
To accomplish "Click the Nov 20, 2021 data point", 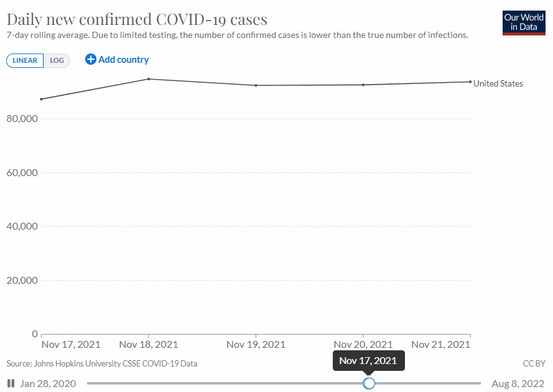I will pyautogui.click(x=363, y=85).
